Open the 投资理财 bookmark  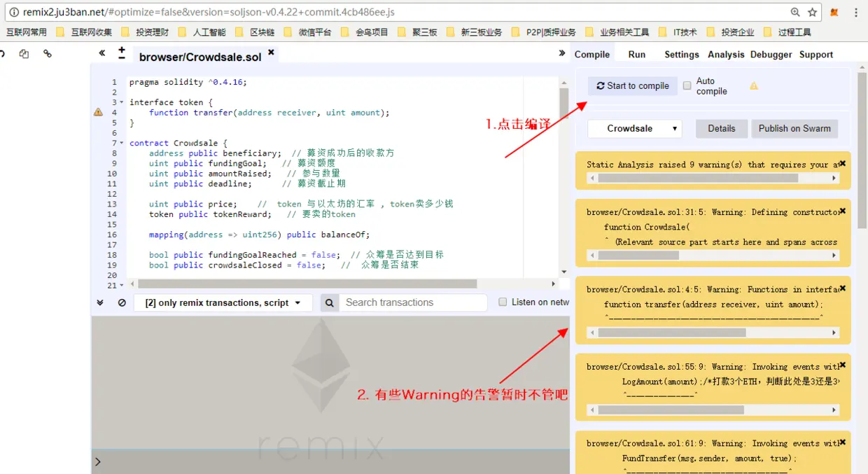(x=145, y=32)
